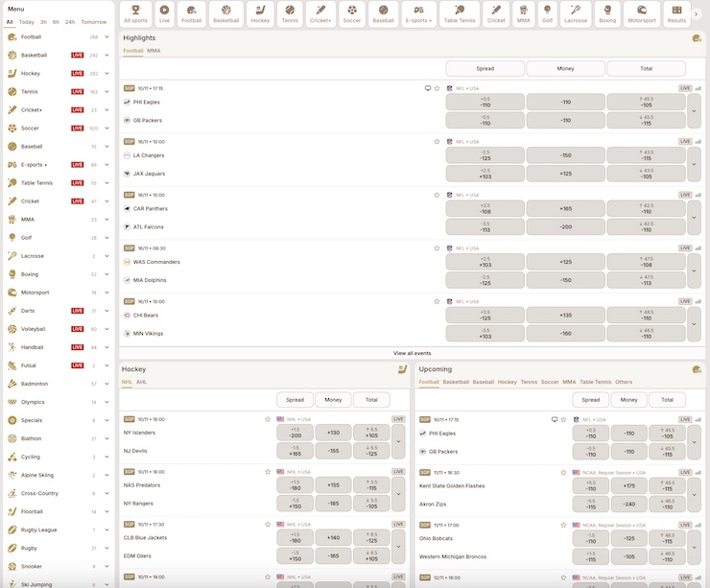
Task: Favorite the Kent State vs Akron Zips game
Action: (x=563, y=472)
